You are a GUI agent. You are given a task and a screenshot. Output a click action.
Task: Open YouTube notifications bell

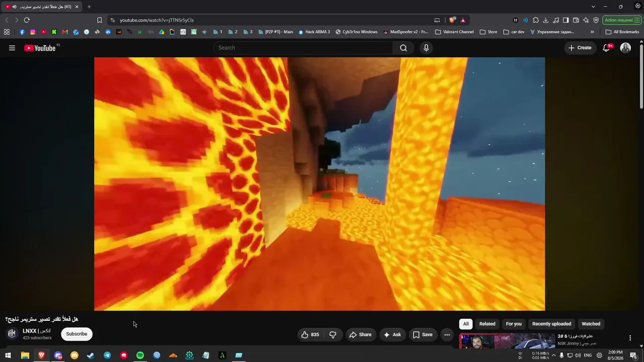click(606, 48)
